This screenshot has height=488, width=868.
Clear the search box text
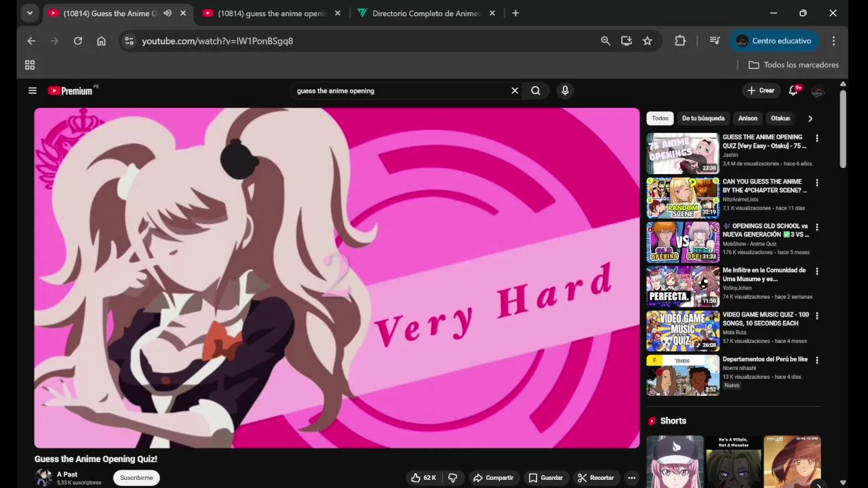pyautogui.click(x=515, y=90)
